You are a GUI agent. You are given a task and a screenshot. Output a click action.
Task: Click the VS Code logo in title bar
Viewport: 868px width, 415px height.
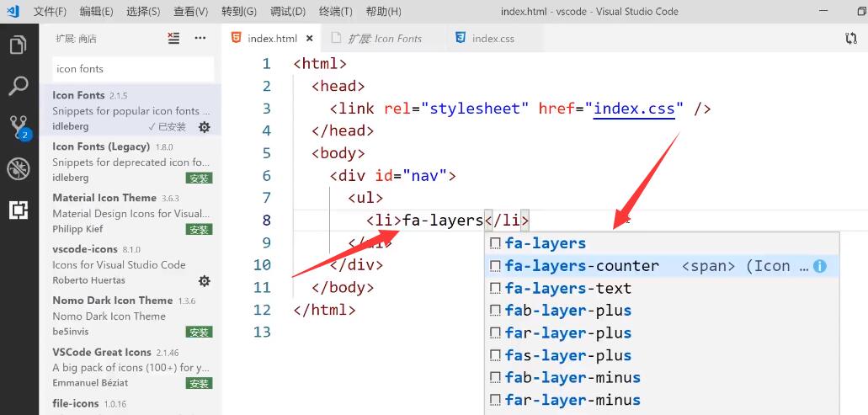(x=13, y=11)
